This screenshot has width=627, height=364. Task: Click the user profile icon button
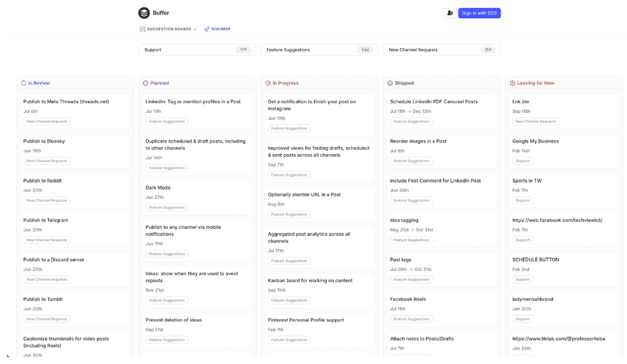pos(450,13)
